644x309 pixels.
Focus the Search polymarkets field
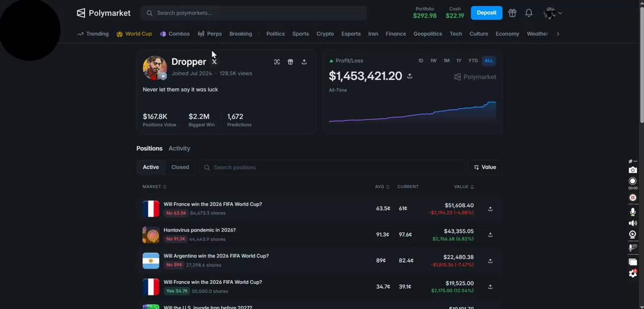[x=253, y=13]
